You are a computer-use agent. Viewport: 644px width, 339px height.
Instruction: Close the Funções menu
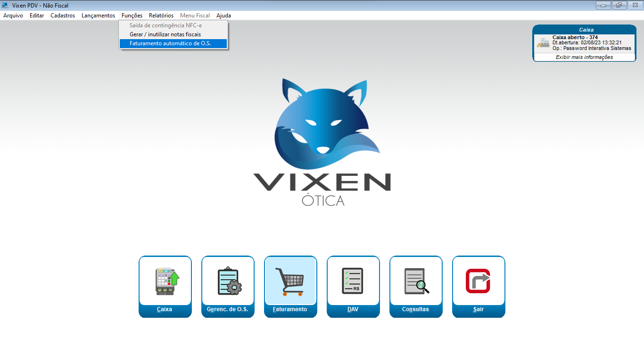[x=132, y=16]
